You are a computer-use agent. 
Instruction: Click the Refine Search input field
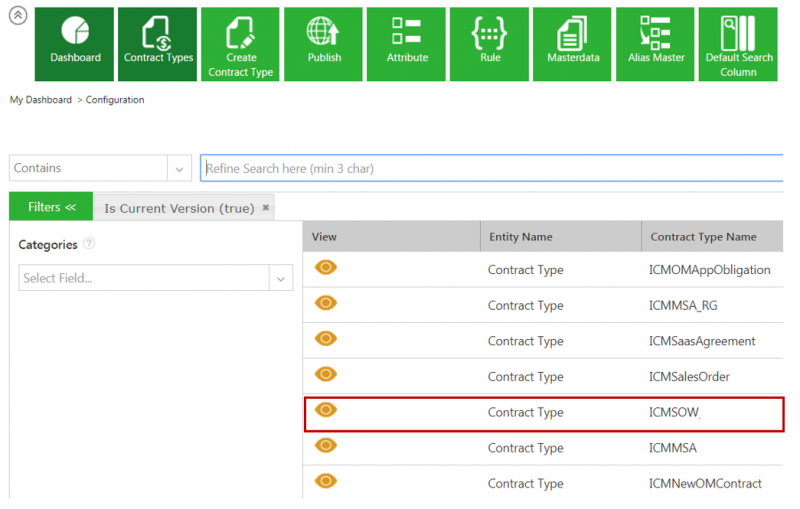pos(490,168)
